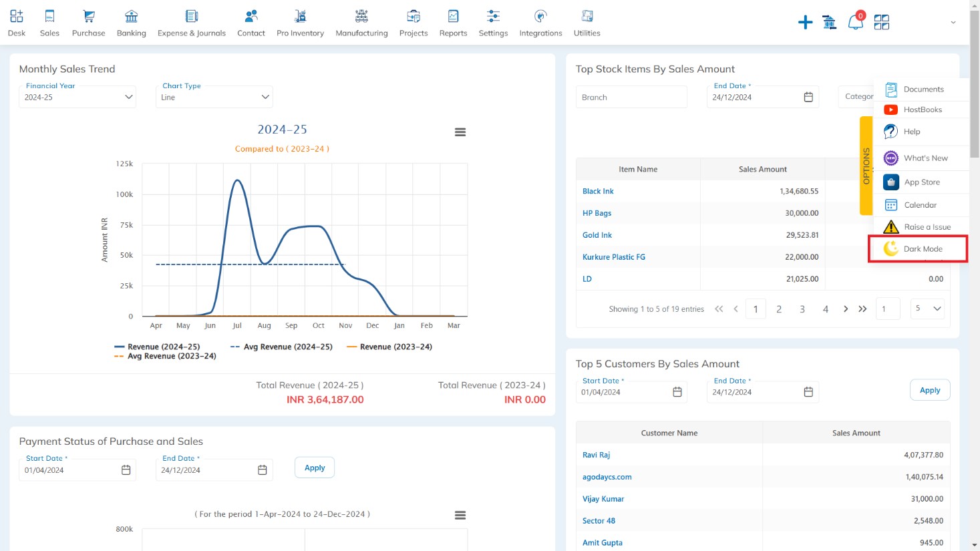Open the Integrations module

(541, 23)
